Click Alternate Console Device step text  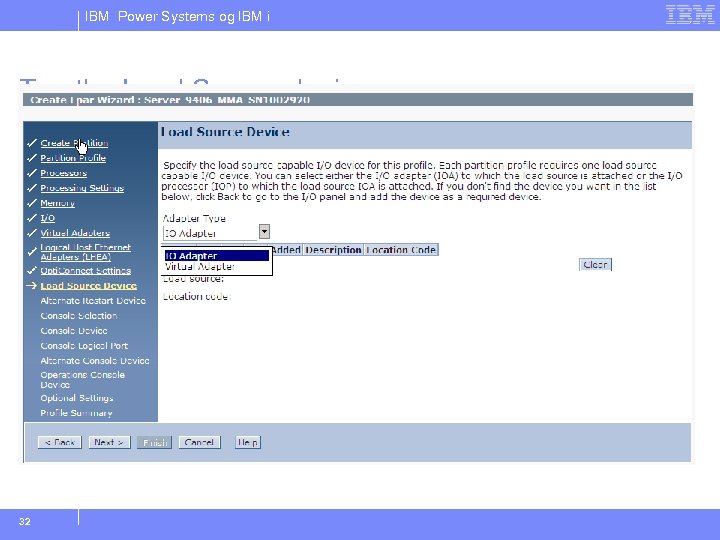pos(95,361)
